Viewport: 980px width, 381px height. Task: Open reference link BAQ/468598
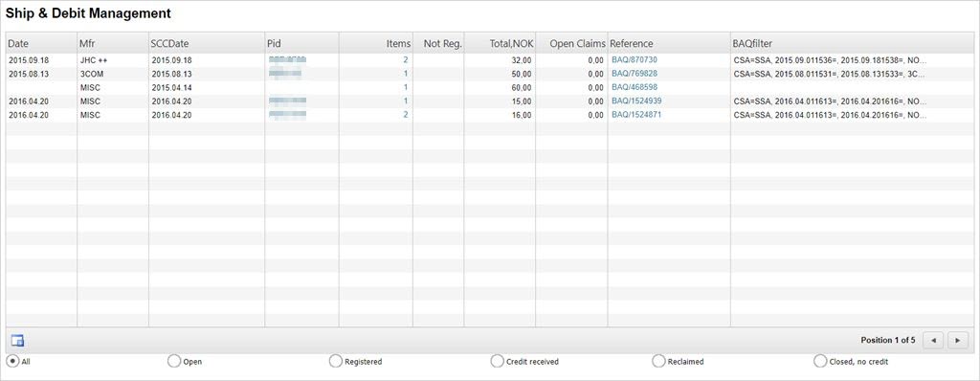635,87
